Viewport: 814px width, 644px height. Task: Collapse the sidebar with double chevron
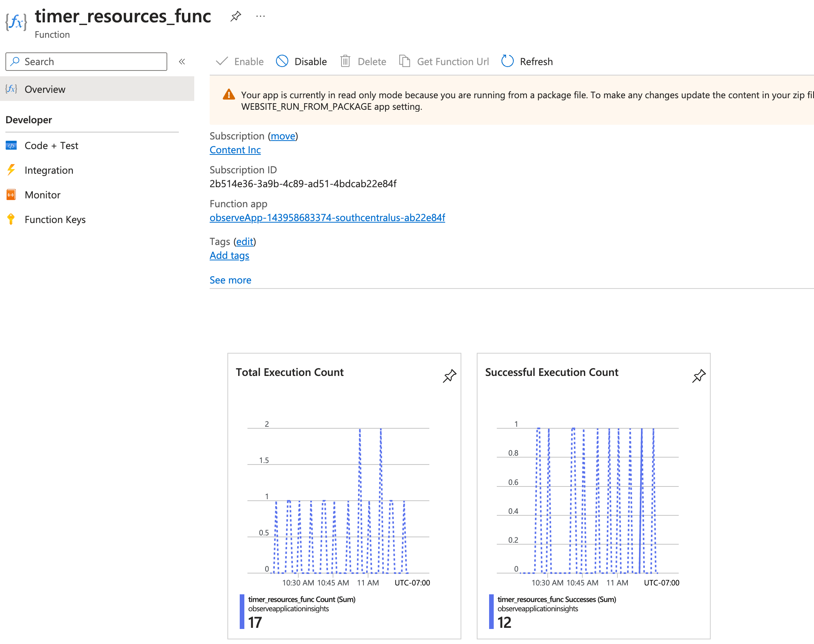[x=182, y=62]
